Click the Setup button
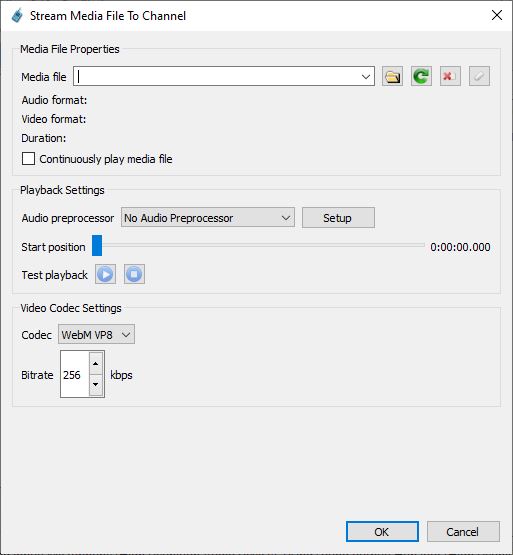The width and height of the screenshot is (513, 555). 338,218
